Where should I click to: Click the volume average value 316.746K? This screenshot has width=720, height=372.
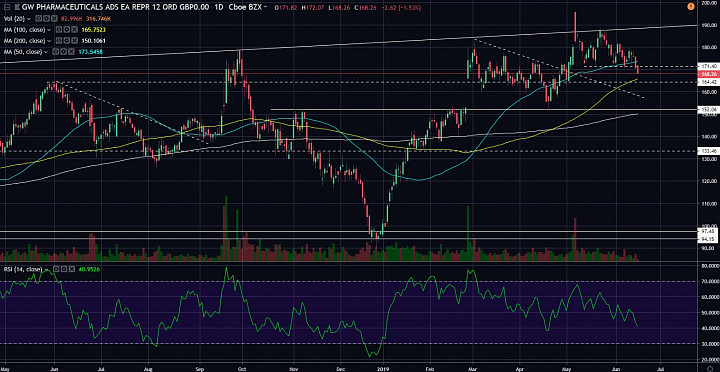point(98,19)
